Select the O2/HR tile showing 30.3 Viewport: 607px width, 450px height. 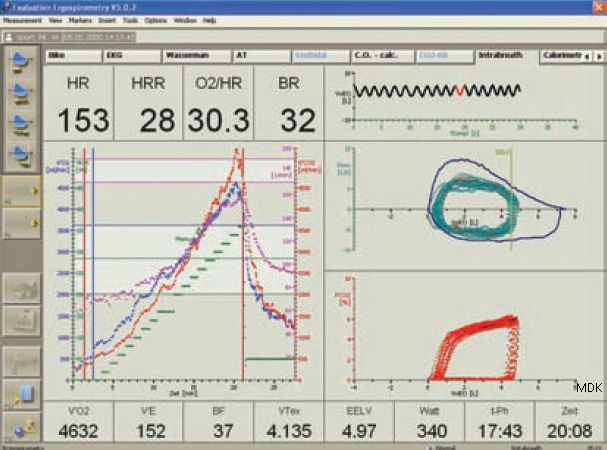click(x=219, y=103)
